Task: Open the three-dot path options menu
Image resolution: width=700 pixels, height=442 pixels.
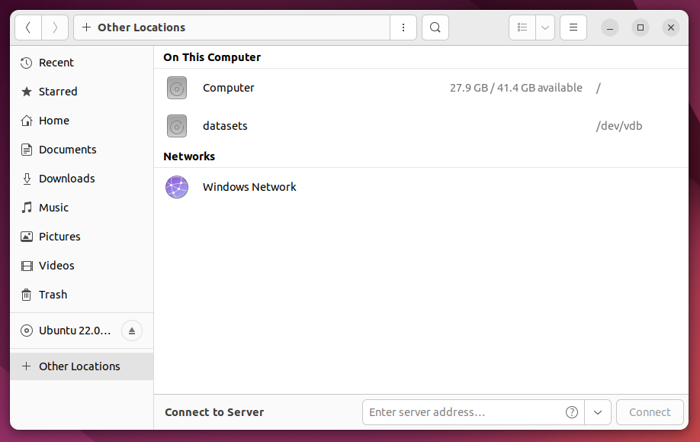Action: [403, 28]
